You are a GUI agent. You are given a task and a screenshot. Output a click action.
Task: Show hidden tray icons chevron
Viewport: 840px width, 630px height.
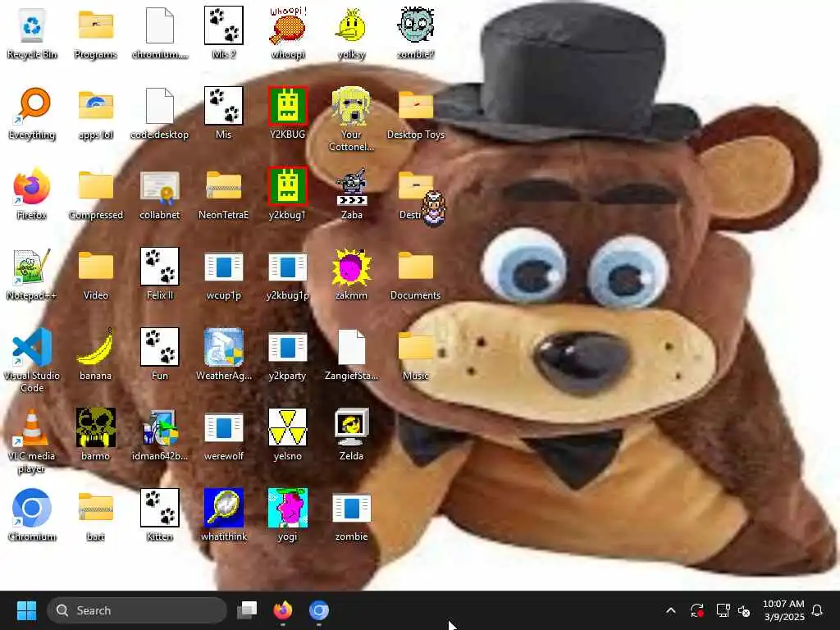(x=671, y=610)
